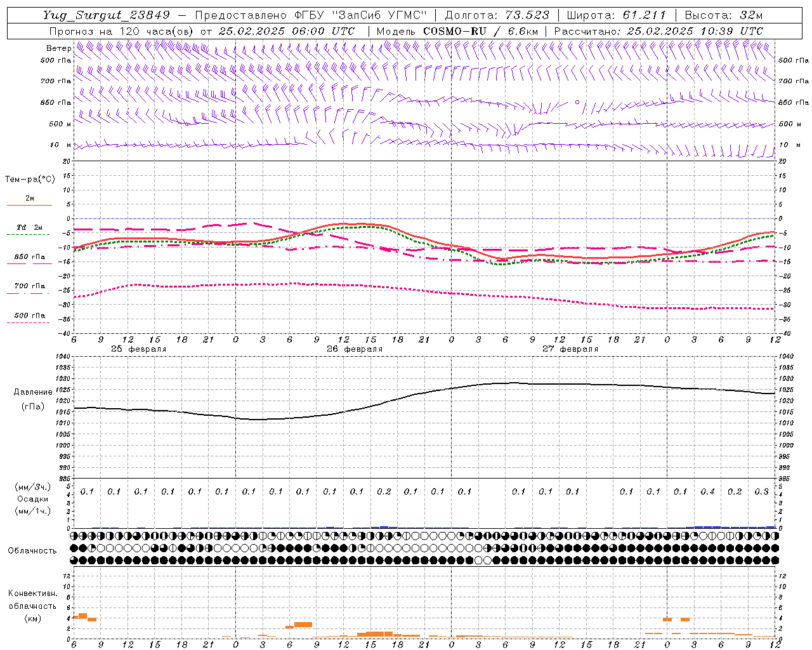Click the calm-wind circle at 850 гПа level

click(x=577, y=102)
